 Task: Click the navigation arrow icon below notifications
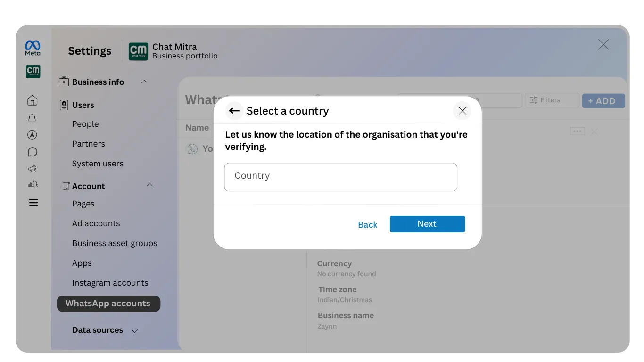point(32,135)
